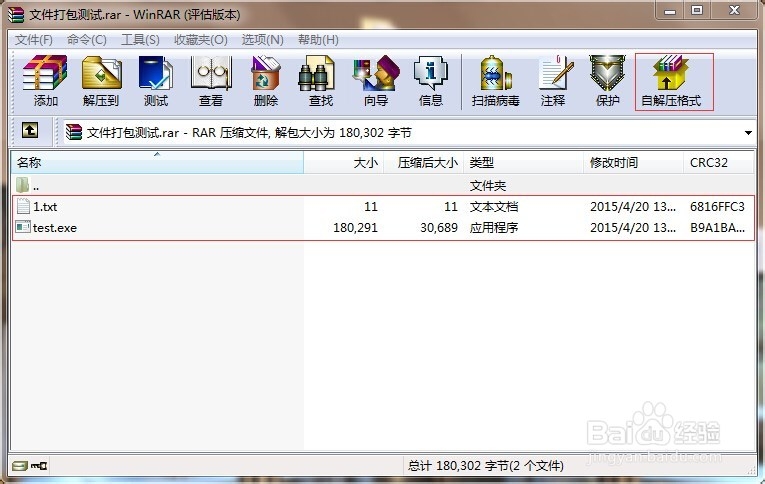Select the 1.txt file icon

coord(23,206)
